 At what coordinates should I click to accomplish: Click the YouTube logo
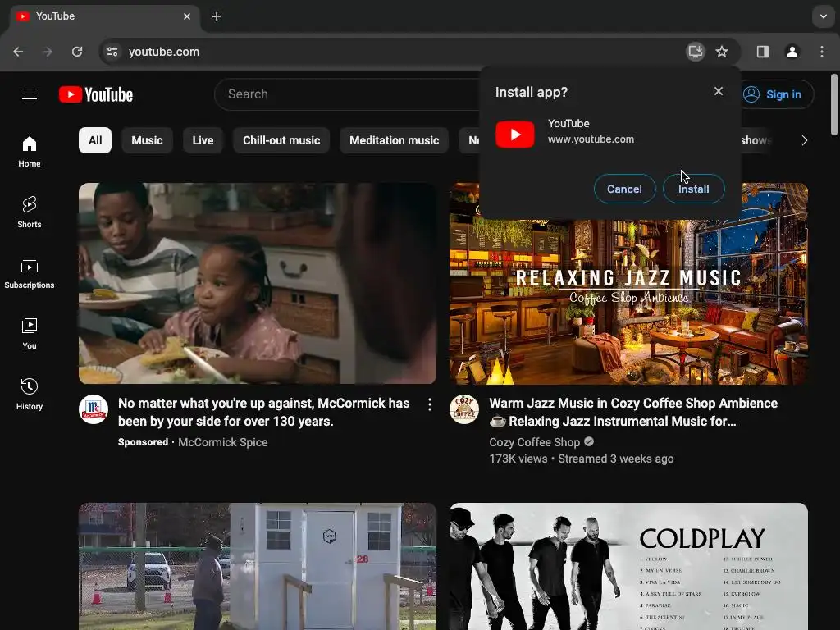coord(96,94)
